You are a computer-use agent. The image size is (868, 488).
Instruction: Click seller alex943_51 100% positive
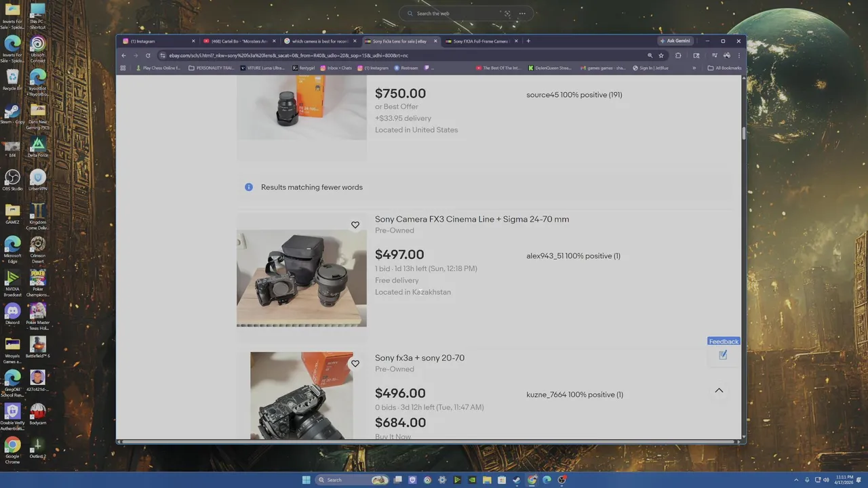point(573,256)
